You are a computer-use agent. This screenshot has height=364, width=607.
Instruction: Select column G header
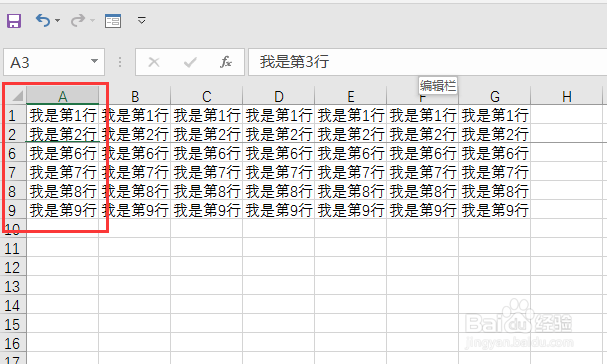click(x=494, y=96)
